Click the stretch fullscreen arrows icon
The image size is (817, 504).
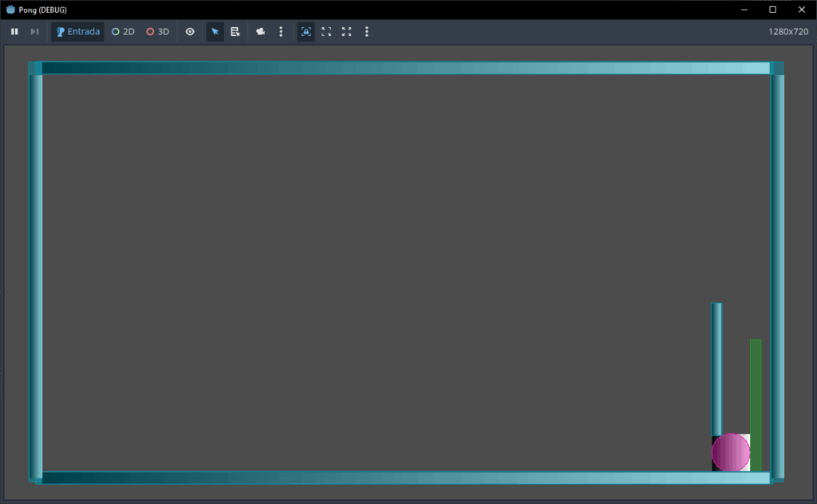coord(346,32)
